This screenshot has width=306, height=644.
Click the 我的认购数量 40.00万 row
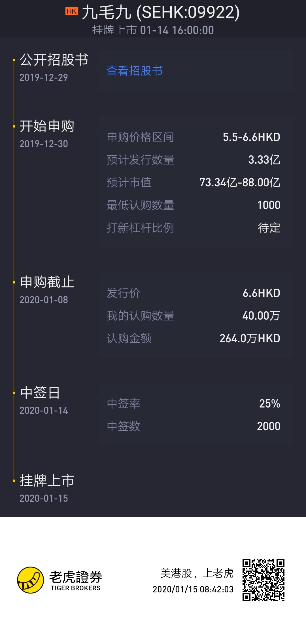pos(193,316)
